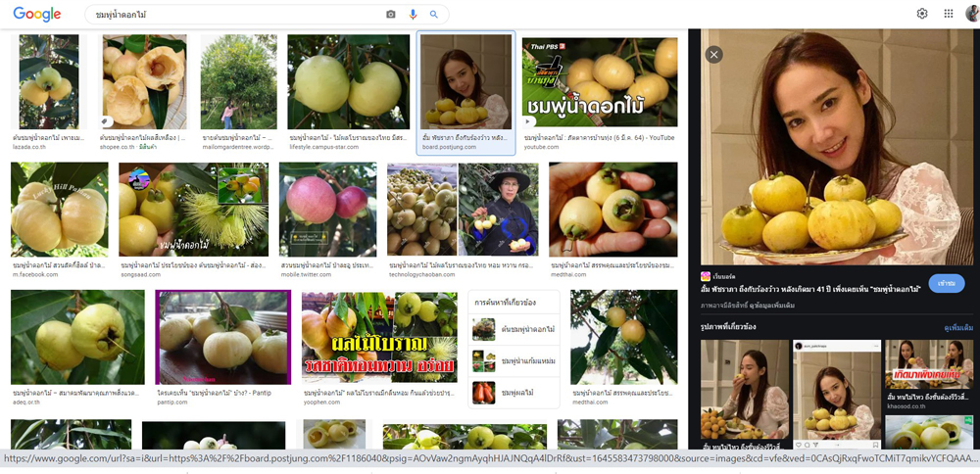The image size is (980, 474).
Task: Open the Thai PBS YouTube video thumbnail
Action: tap(600, 82)
